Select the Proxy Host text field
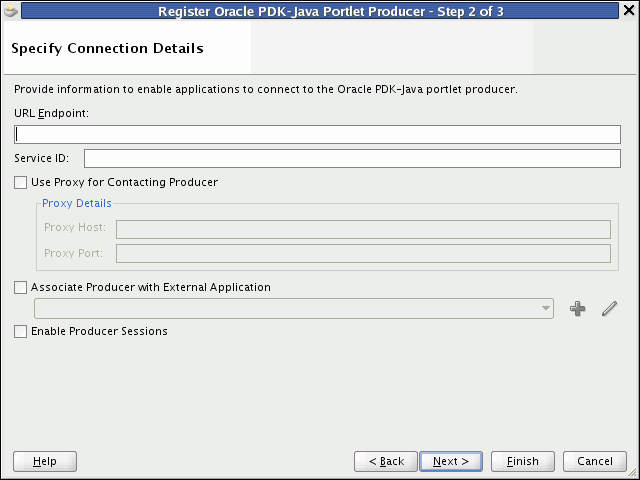640x480 pixels. click(x=363, y=229)
